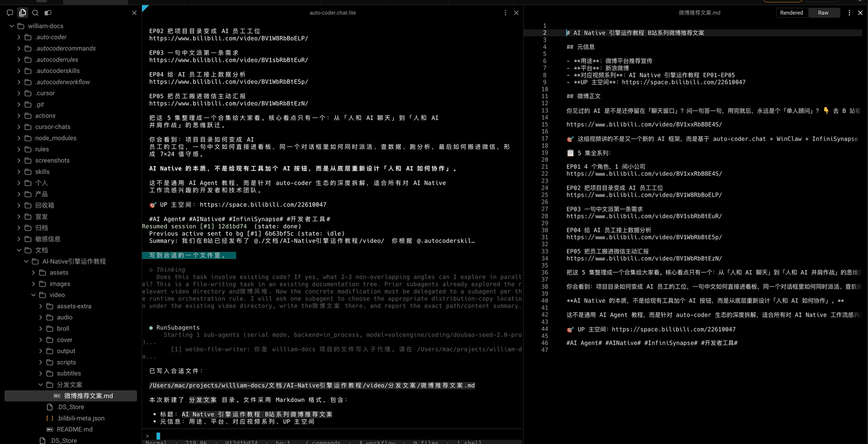
Task: Click the 微博推荐文案.md panel title
Action: [699, 13]
